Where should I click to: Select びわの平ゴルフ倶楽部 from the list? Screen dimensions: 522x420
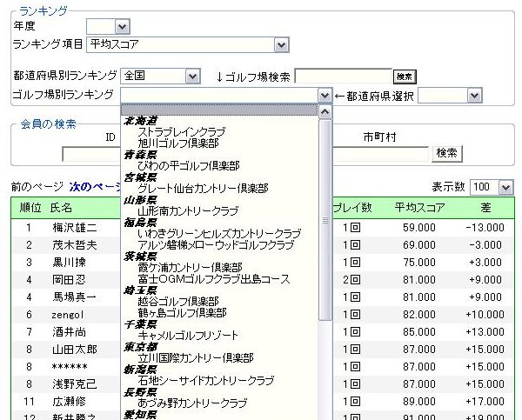click(x=189, y=166)
